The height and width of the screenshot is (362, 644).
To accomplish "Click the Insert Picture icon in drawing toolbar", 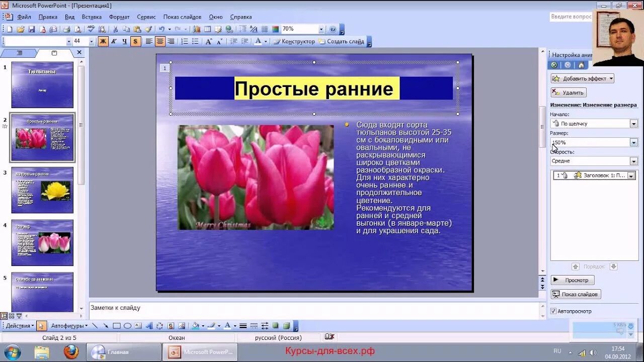I will coord(182,326).
